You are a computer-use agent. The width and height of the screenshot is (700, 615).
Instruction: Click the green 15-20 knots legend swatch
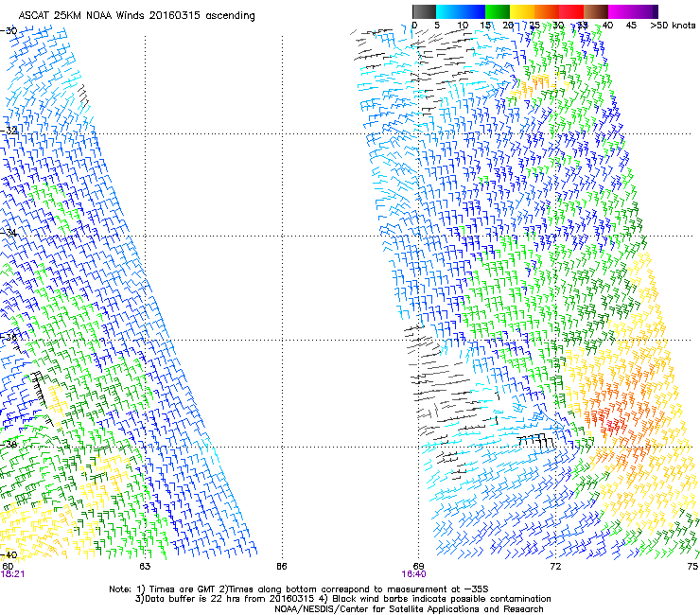(x=498, y=11)
